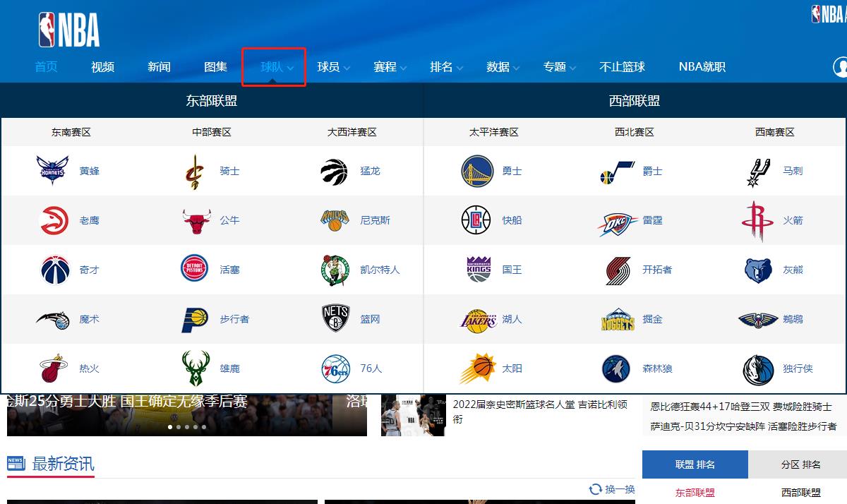Expand the 数据 stats dropdown

pyautogui.click(x=503, y=67)
